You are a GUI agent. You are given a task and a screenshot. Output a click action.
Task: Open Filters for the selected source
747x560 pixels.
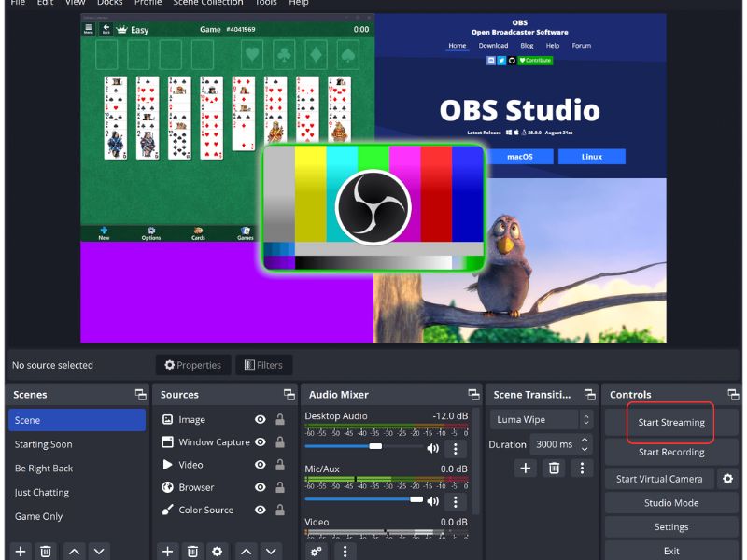[263, 365]
